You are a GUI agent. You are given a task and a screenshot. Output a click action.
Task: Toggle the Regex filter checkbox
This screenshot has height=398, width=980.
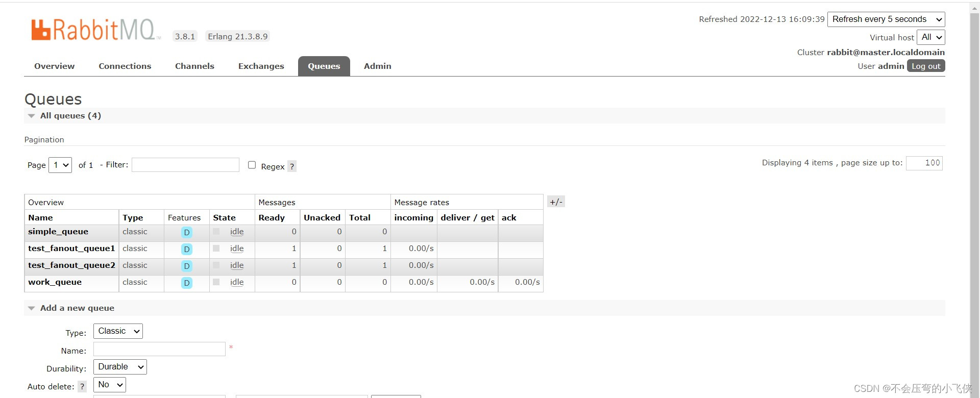point(252,165)
